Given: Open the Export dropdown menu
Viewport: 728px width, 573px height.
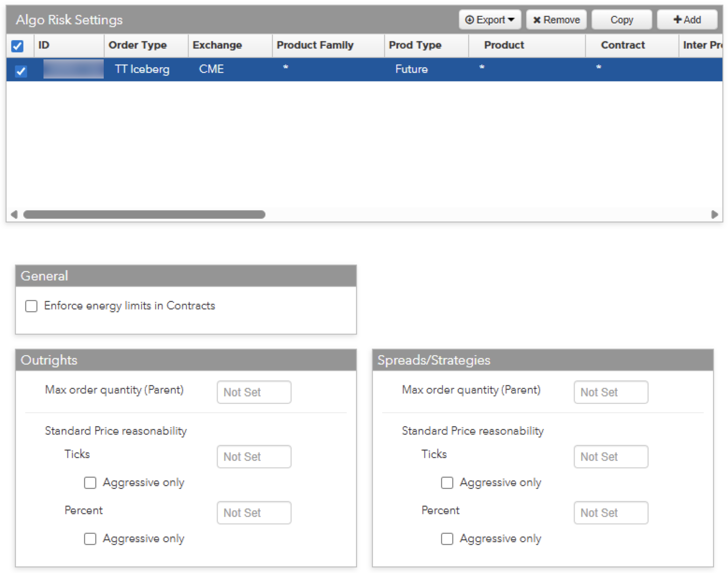Looking at the screenshot, I should (x=490, y=20).
